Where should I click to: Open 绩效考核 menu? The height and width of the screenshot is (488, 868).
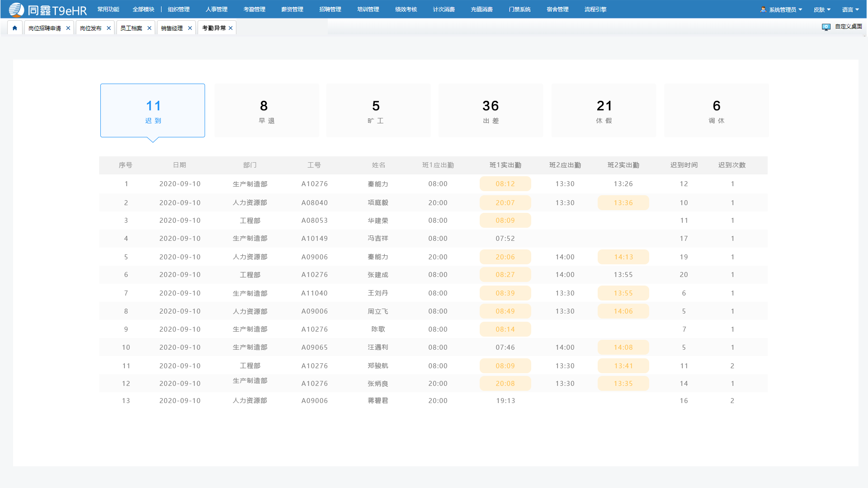coord(406,9)
